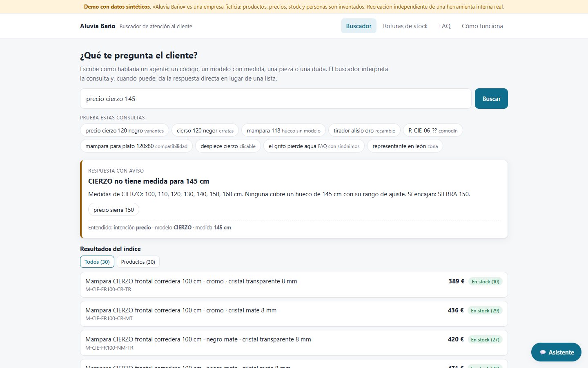Viewport: 588px width, 368px height.
Task: Switch to the Buscador nav tab
Action: pos(359,26)
